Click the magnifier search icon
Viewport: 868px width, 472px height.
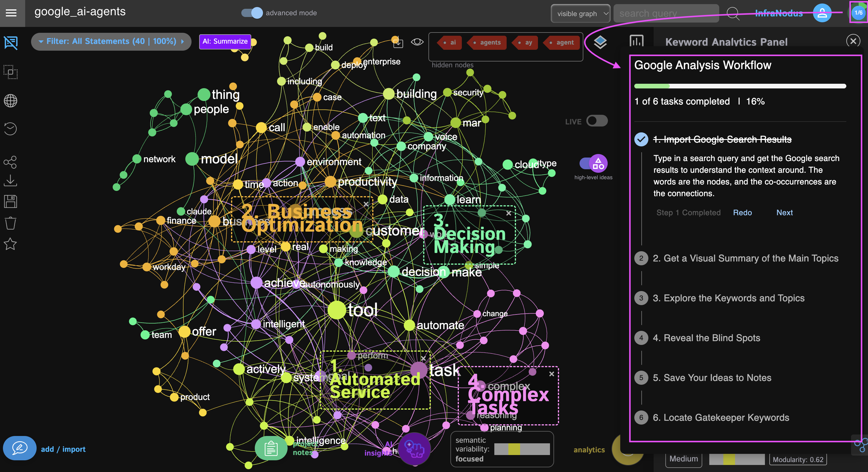coord(732,13)
